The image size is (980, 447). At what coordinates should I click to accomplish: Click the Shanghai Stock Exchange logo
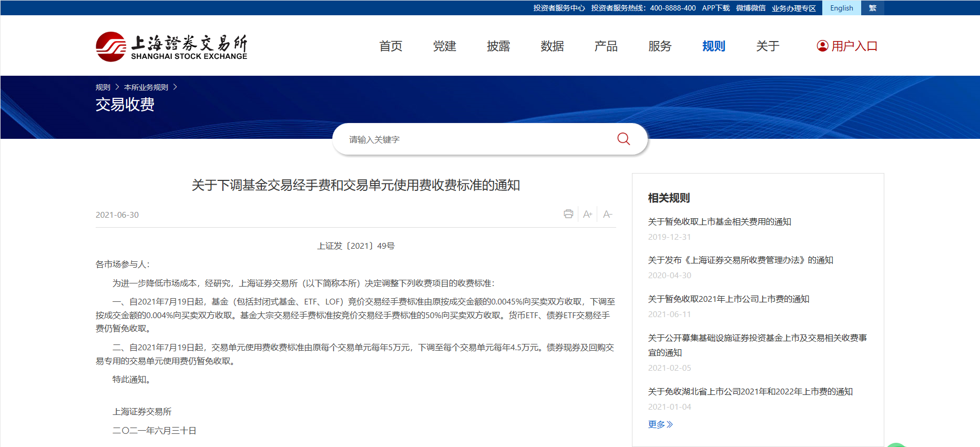click(x=171, y=47)
